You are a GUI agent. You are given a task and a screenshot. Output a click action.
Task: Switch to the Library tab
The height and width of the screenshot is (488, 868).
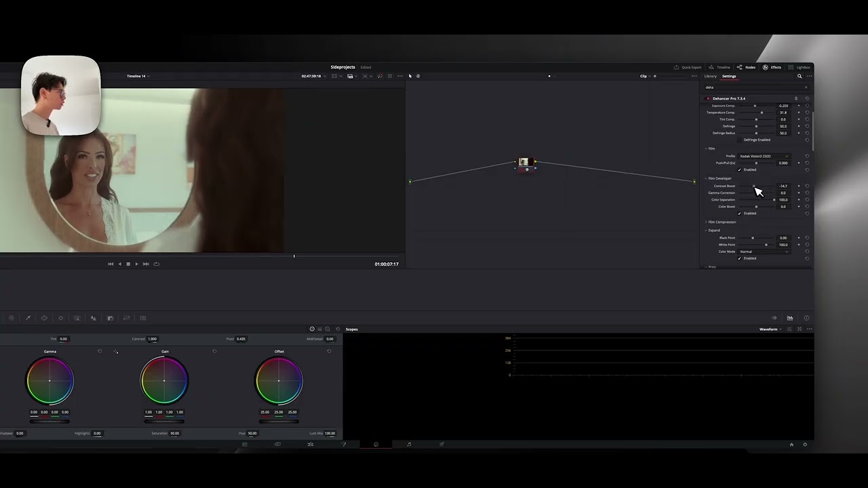710,76
